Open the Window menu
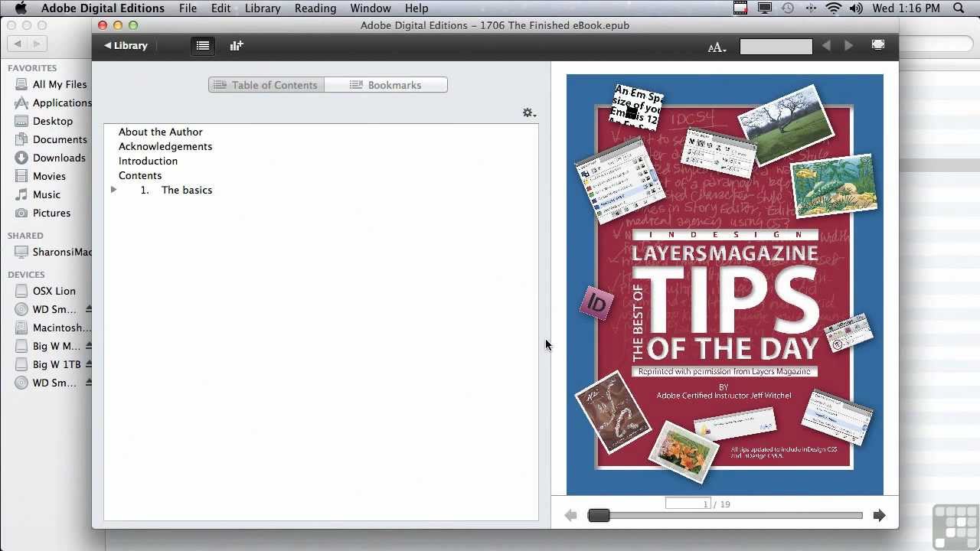Viewport: 980px width, 551px height. click(x=371, y=8)
